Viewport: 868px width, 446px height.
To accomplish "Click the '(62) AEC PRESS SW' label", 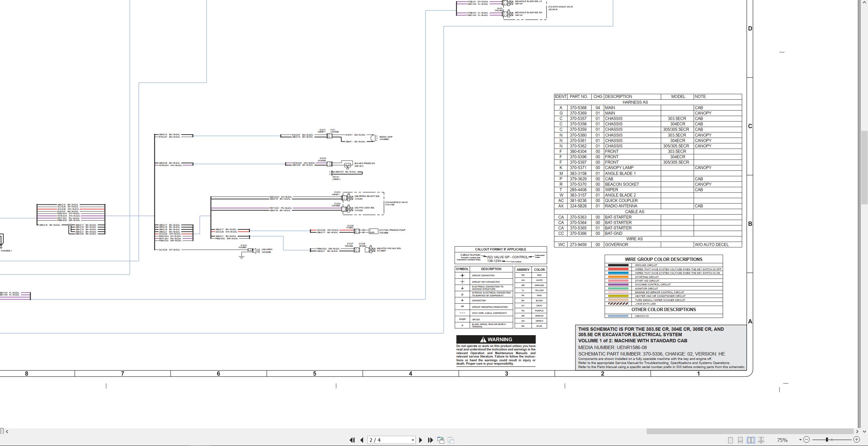I will click(364, 163).
